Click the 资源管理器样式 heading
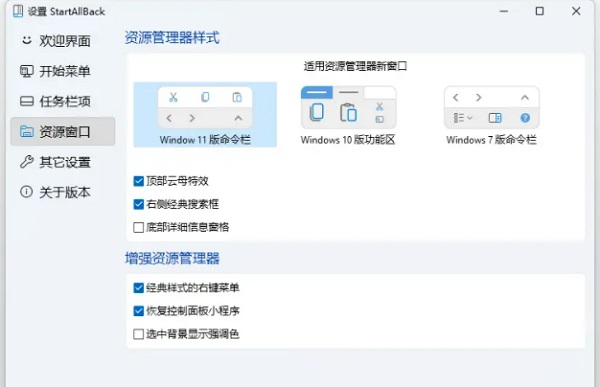The image size is (600, 387). point(172,38)
